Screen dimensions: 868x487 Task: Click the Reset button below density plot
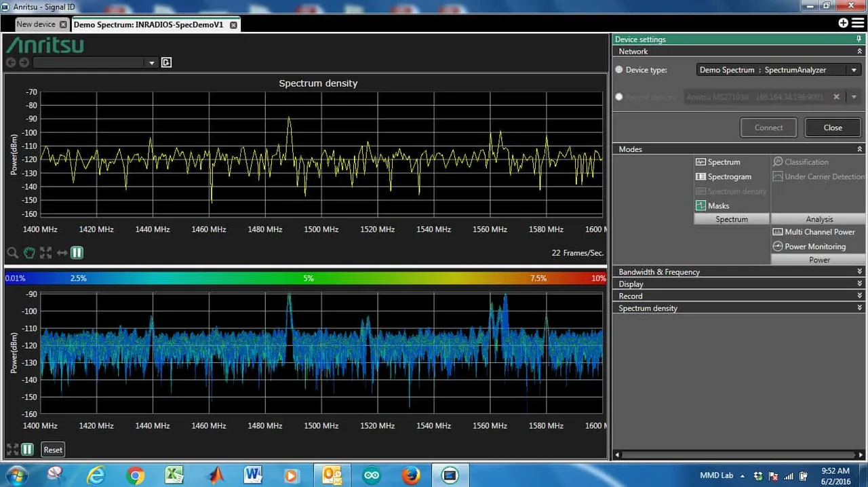tap(53, 450)
